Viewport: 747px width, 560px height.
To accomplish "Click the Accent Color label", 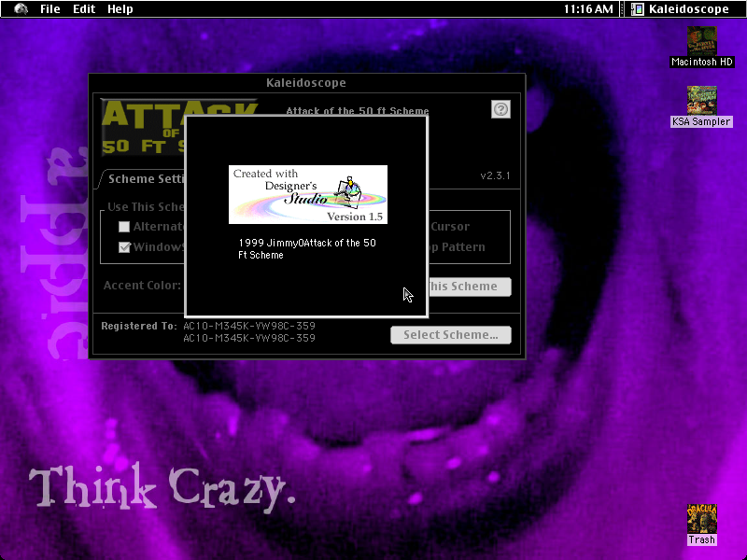I will pos(142,286).
